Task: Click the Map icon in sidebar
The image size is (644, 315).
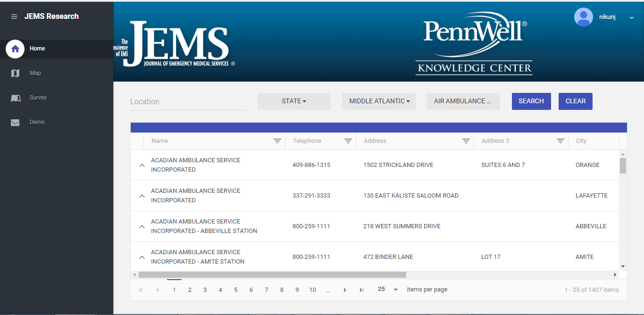Action: [x=15, y=73]
